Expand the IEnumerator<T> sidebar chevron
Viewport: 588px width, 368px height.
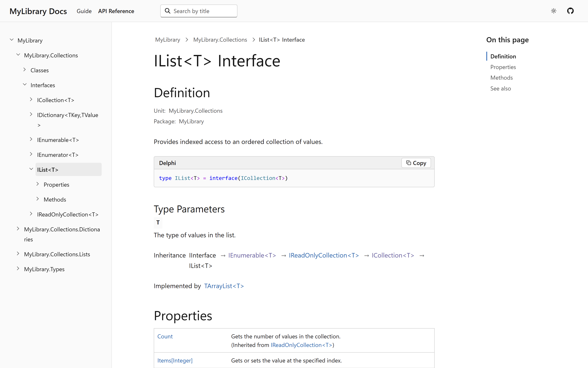tap(31, 154)
